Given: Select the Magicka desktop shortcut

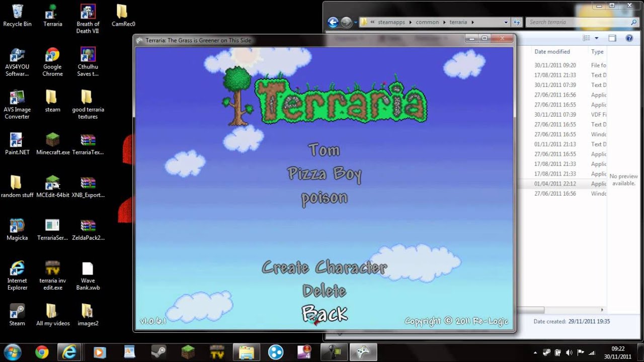Looking at the screenshot, I should (17, 229).
